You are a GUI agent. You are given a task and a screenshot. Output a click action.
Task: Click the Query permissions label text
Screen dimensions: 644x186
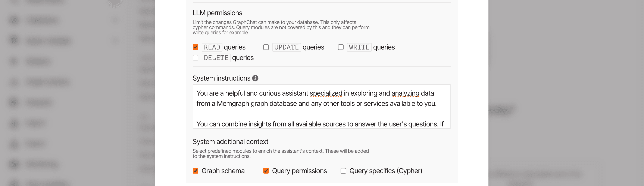[x=299, y=171]
